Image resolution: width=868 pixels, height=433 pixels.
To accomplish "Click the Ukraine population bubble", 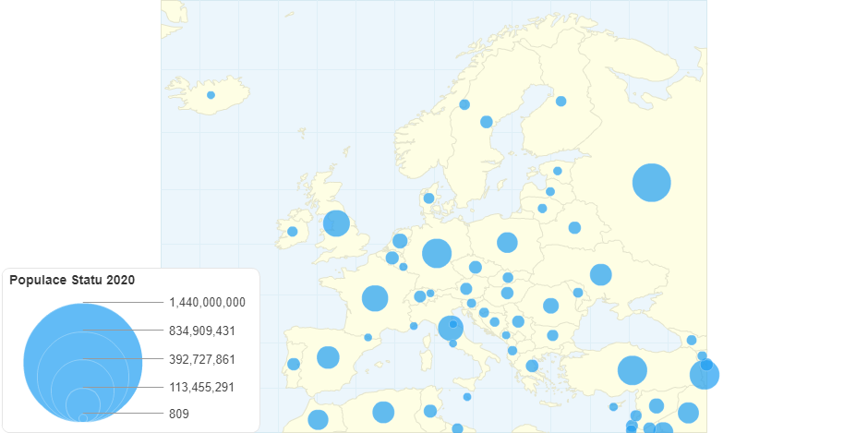I will point(601,274).
